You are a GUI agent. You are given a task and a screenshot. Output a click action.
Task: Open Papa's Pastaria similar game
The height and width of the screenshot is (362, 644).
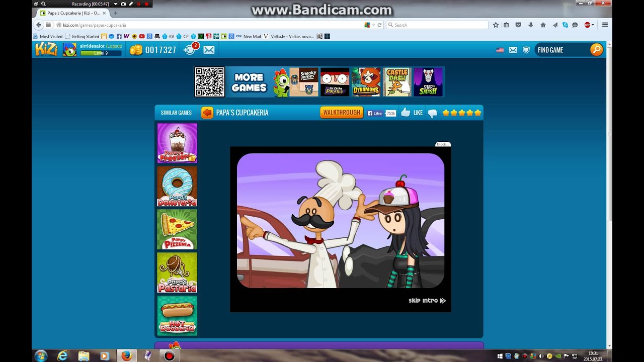coord(177,273)
